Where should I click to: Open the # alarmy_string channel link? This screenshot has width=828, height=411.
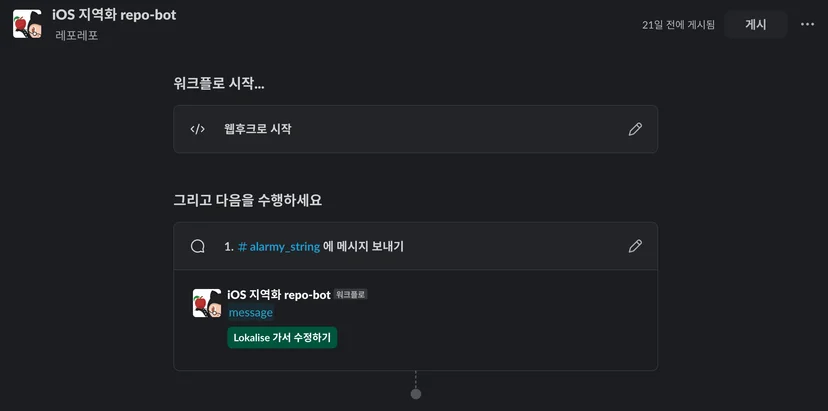tap(279, 247)
